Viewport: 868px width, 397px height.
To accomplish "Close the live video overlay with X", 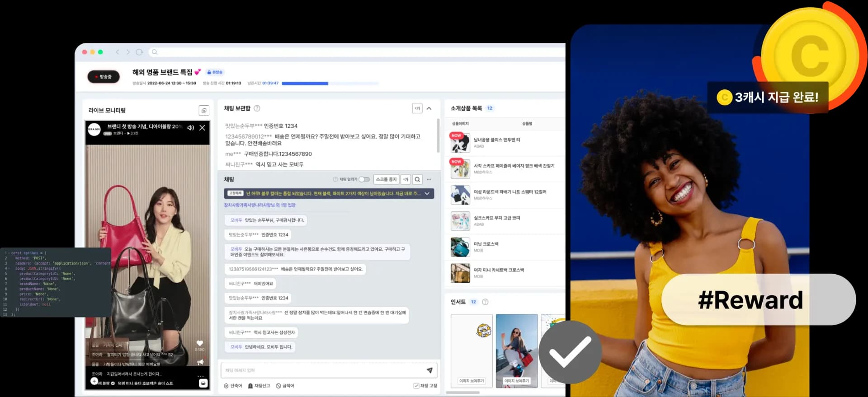I will [x=202, y=128].
